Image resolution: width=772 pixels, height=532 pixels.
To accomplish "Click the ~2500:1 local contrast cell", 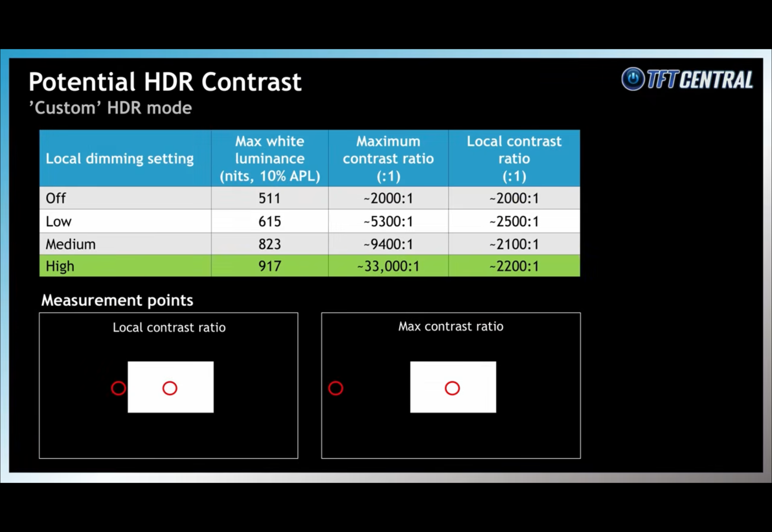I will click(514, 221).
